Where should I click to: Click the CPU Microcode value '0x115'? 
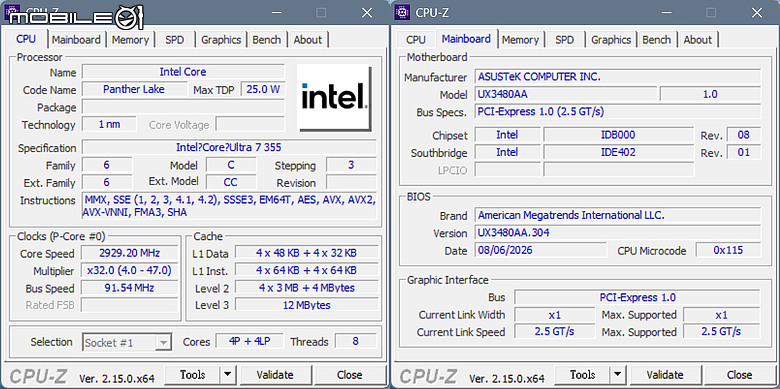[728, 250]
